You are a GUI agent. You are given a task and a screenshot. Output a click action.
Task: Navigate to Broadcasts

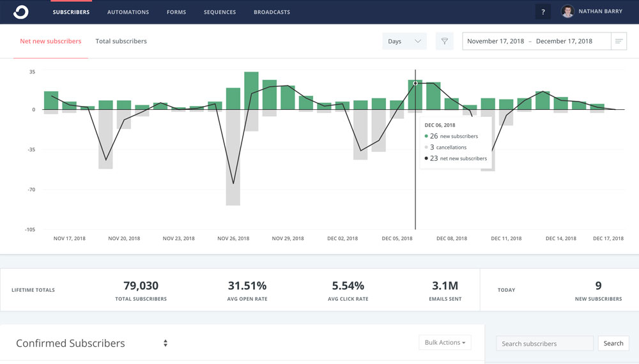coord(272,12)
